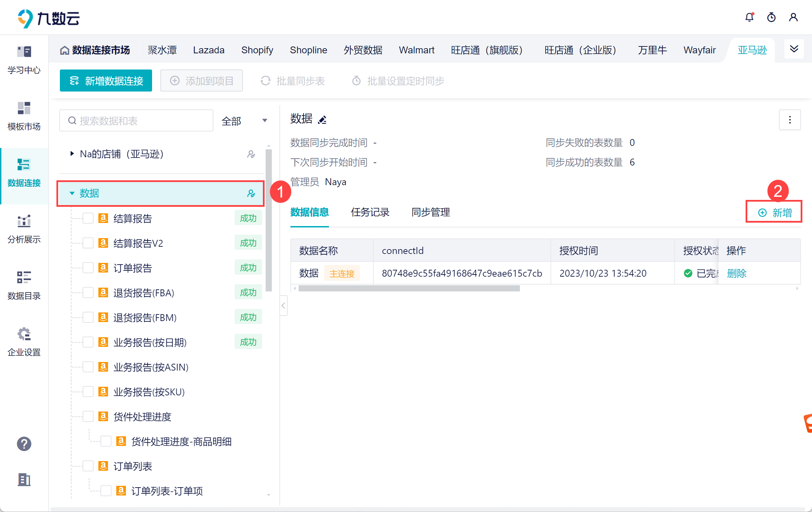Check the 结算报告 checkbox
This screenshot has width=812, height=512.
pos(88,218)
